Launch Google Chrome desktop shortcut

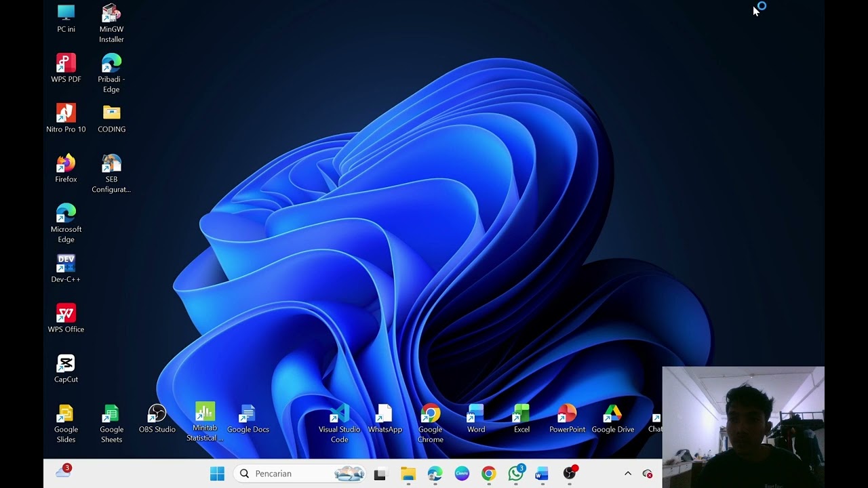[430, 424]
